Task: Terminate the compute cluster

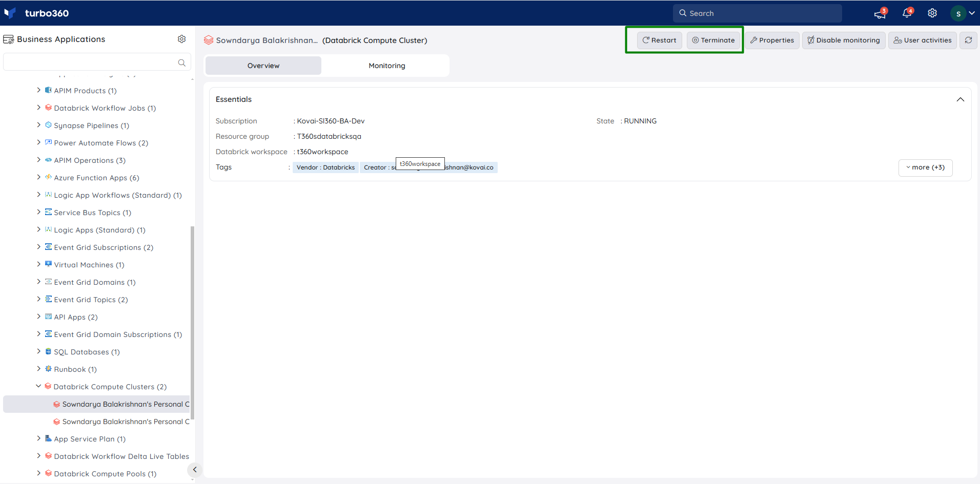Action: [713, 40]
